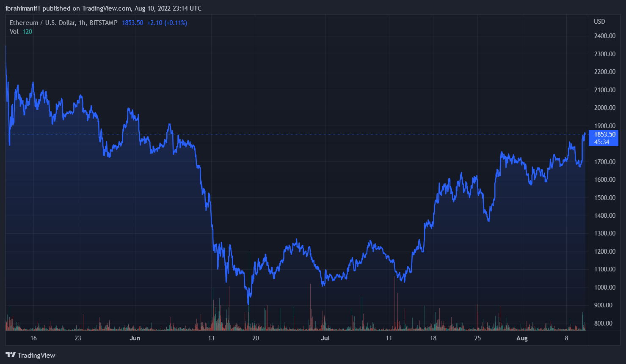Click the 13 date marker on time axis
This screenshot has width=626, height=364.
pos(211,338)
